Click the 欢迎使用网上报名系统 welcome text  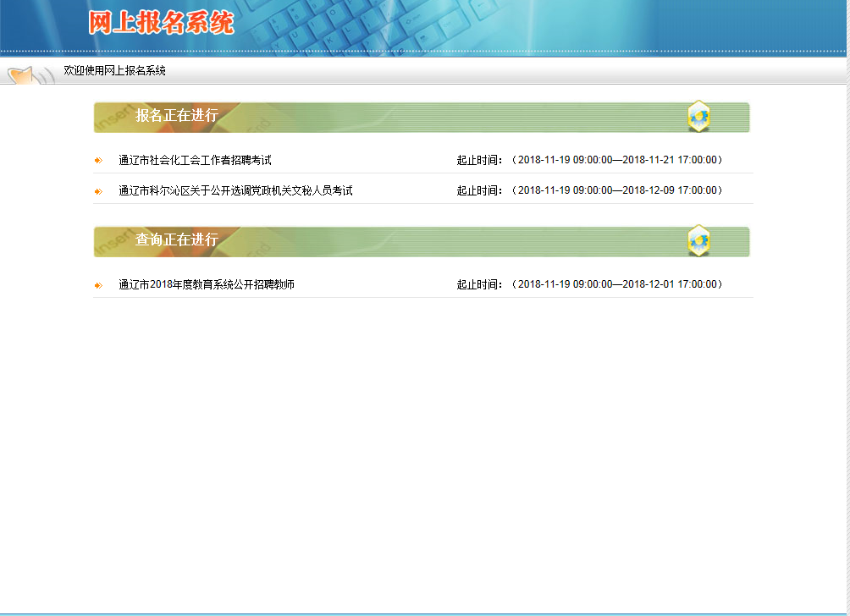[x=114, y=71]
